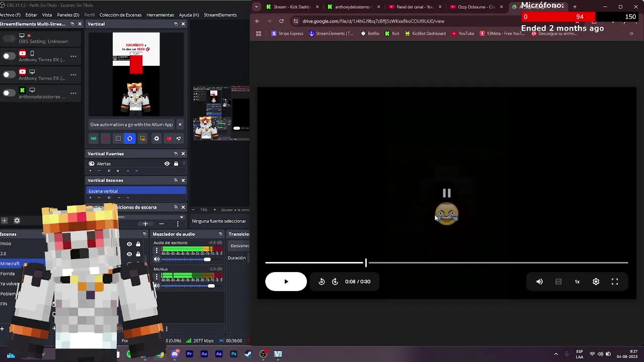Open BotRix bookmark
The width and height of the screenshot is (644, 362).
[370, 33]
